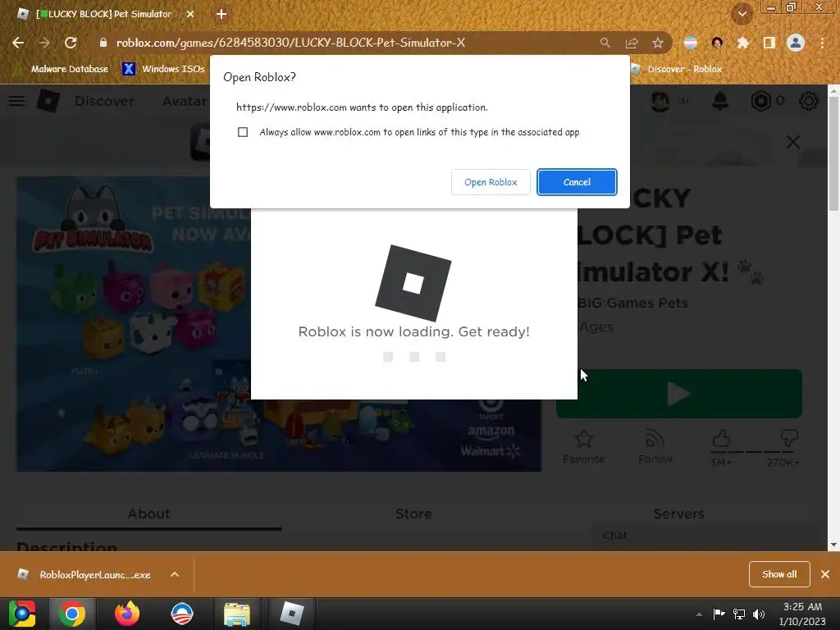Dislike the game with thumbs down
The width and height of the screenshot is (840, 630).
[x=790, y=440]
